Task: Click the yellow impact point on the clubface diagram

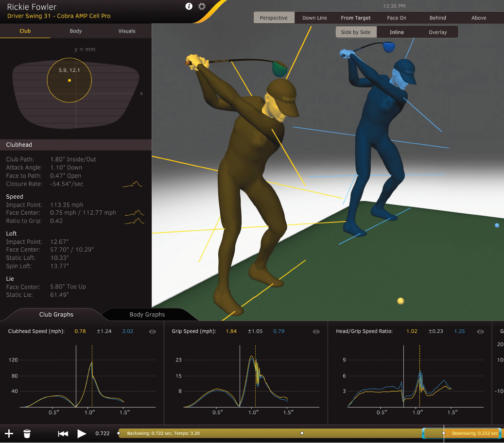Action: [x=70, y=80]
